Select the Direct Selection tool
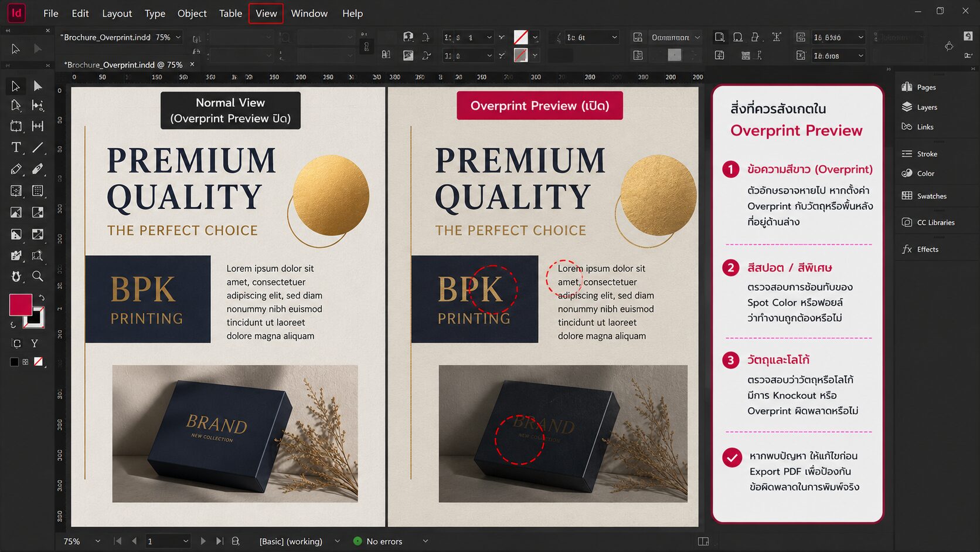The width and height of the screenshot is (980, 552). 38,86
